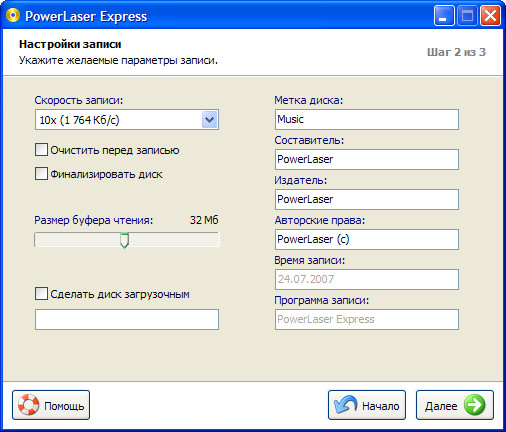506x432 pixels.
Task: Minimize the PowerLaser Express window
Action: 444,16
